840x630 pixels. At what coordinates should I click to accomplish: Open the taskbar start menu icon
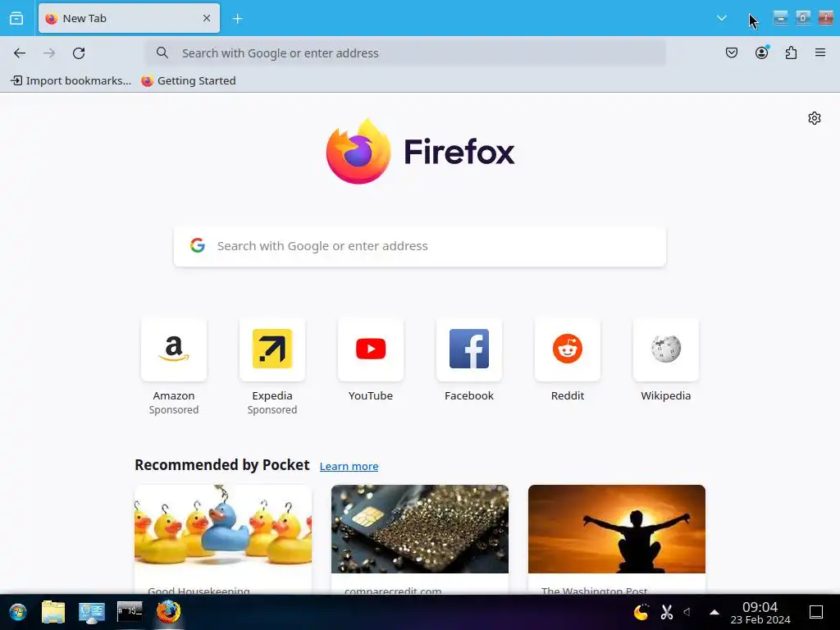coord(18,612)
